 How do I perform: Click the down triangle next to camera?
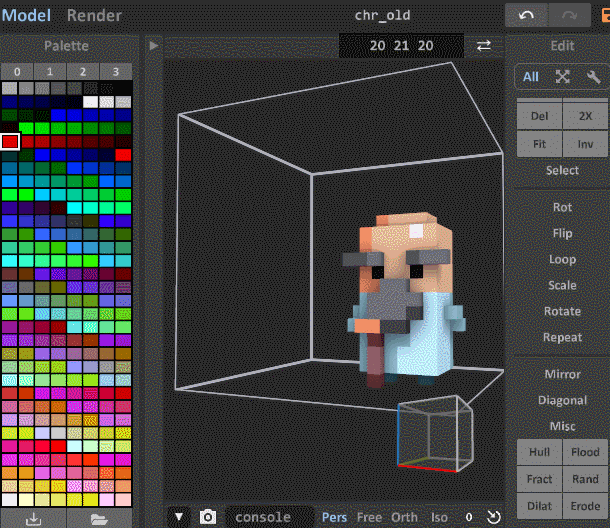[x=179, y=517]
